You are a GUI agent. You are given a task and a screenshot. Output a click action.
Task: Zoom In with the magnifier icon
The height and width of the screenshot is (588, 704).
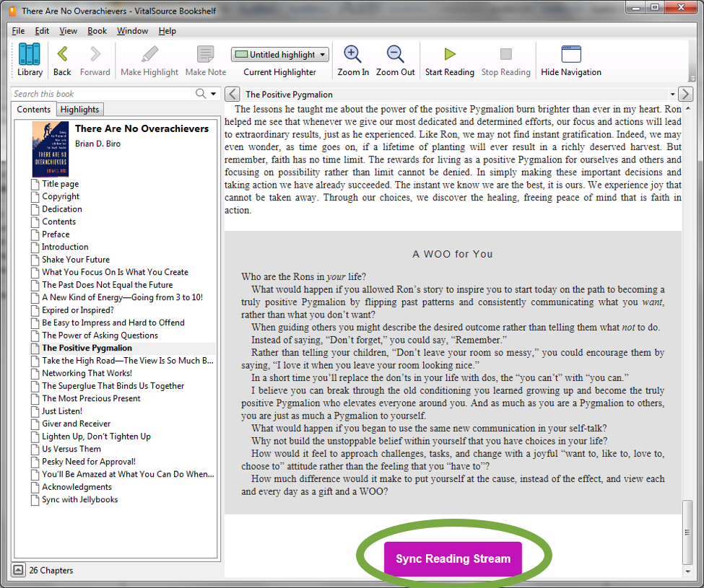pyautogui.click(x=353, y=55)
